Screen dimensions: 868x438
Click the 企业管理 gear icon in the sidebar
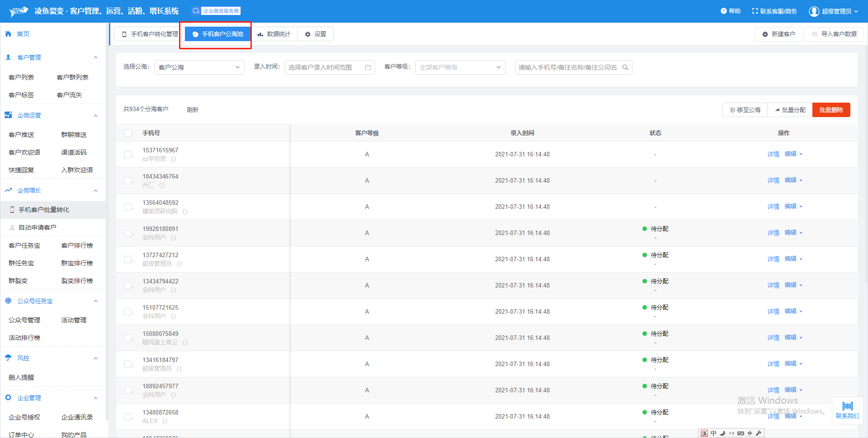pyautogui.click(x=8, y=398)
